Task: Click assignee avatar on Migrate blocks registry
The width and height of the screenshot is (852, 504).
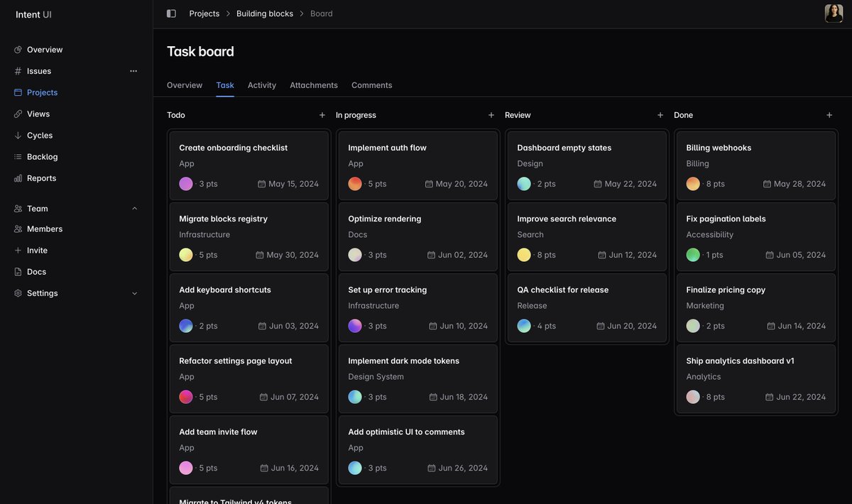Action: pyautogui.click(x=186, y=255)
